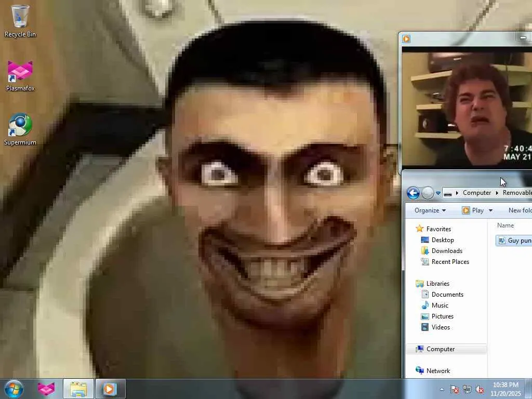Click the New folder toolbar button
Viewport: 532px width, 399px height.
coord(520,210)
